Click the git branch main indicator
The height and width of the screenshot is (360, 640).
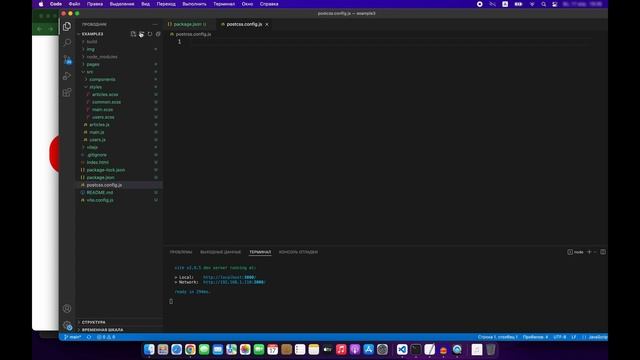(73, 337)
